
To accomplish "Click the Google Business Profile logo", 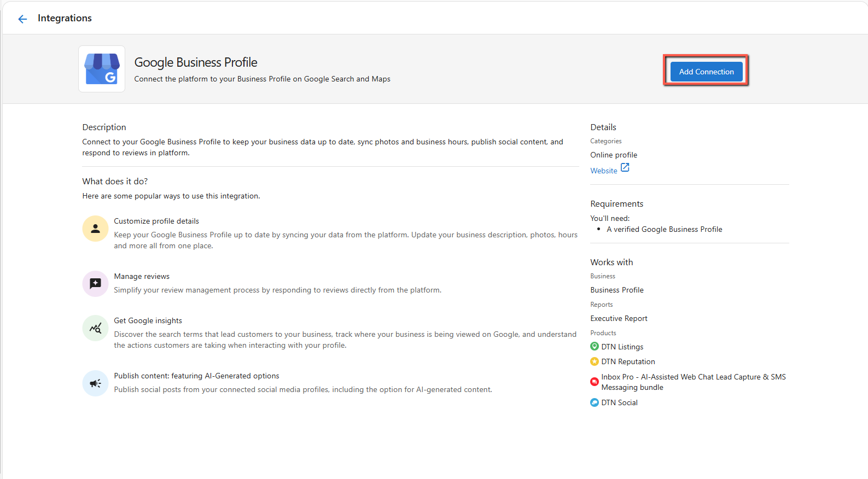I will (102, 69).
